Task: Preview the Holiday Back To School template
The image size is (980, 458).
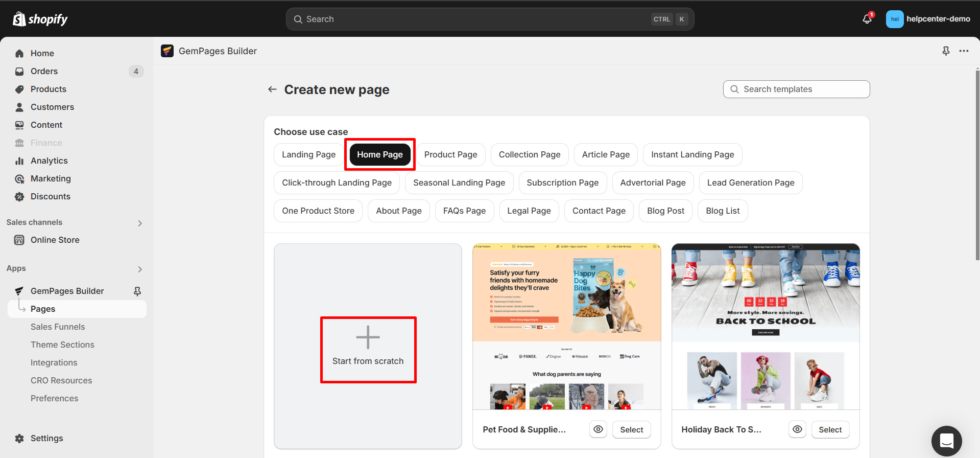Action: coord(797,429)
